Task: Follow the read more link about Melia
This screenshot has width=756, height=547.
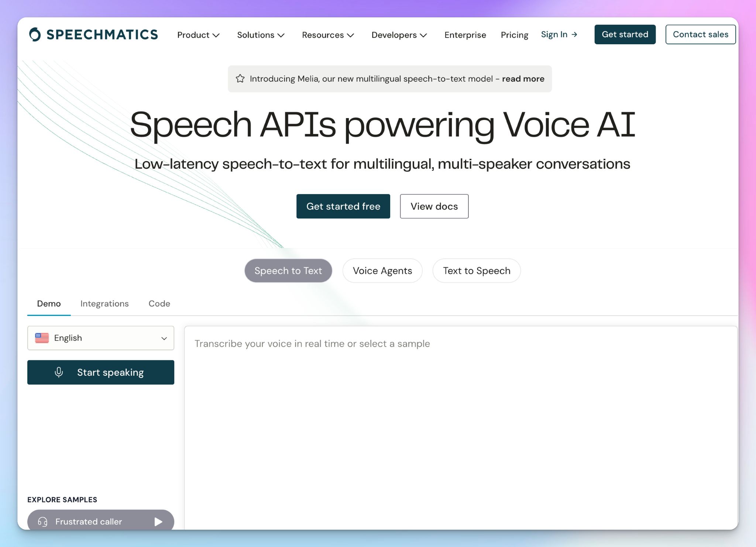Action: coord(523,79)
